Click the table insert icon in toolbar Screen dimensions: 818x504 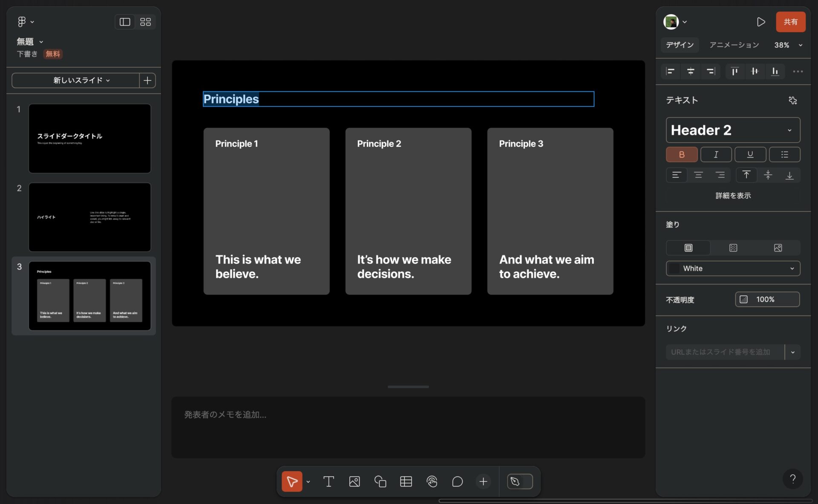pyautogui.click(x=406, y=481)
